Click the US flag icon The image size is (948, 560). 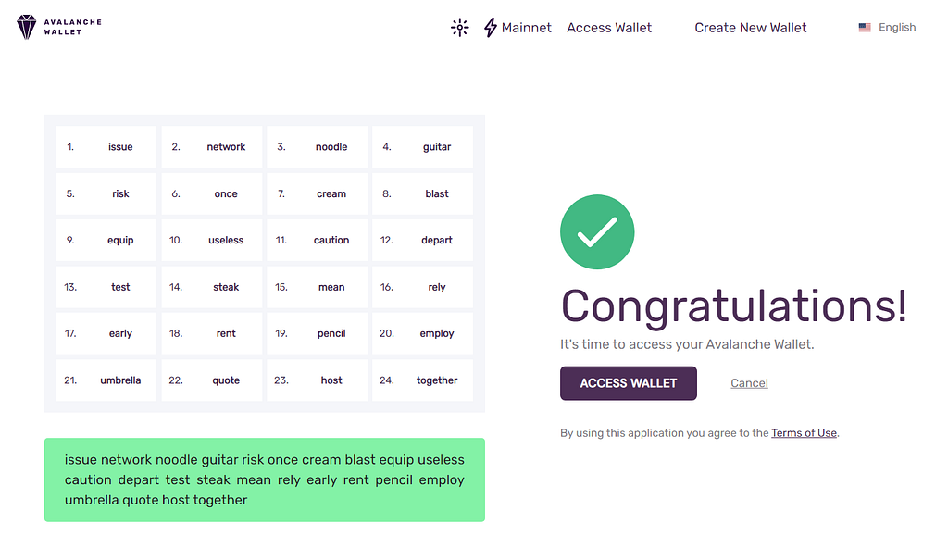pyautogui.click(x=865, y=27)
